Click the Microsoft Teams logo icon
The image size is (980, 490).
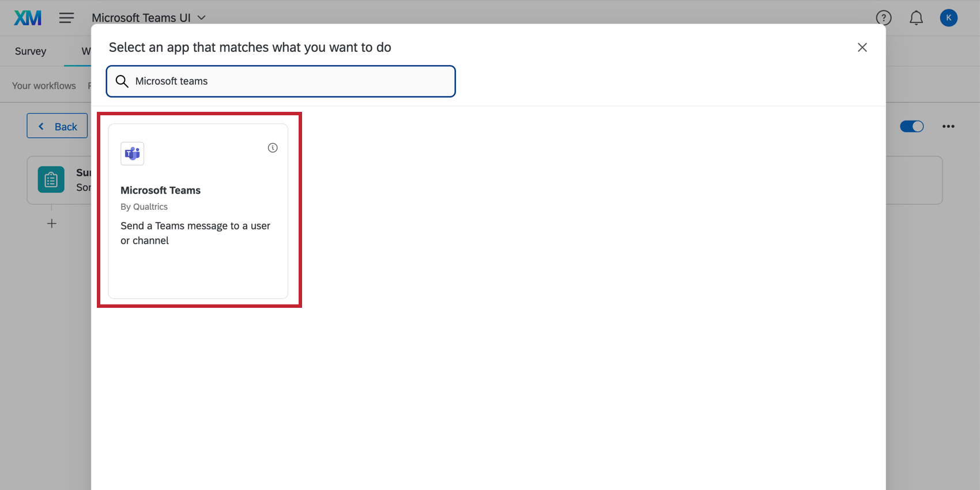(132, 153)
